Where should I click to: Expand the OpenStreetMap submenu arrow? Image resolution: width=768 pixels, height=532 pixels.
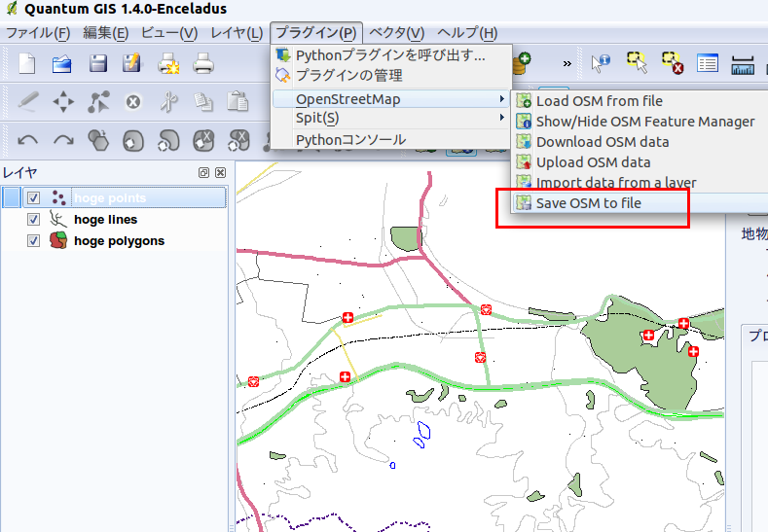click(502, 99)
